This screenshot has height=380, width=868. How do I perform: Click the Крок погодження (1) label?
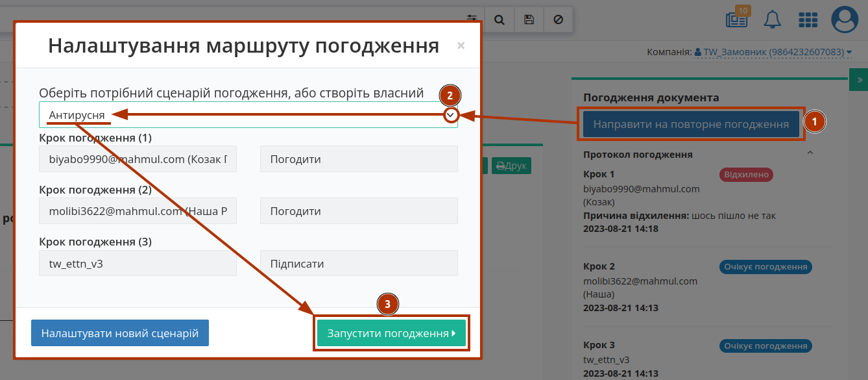(x=95, y=138)
